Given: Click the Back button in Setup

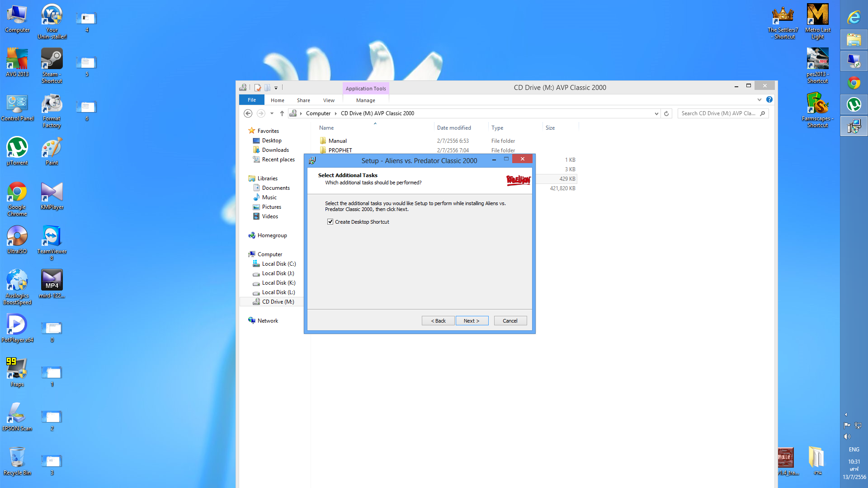Looking at the screenshot, I should pyautogui.click(x=438, y=321).
